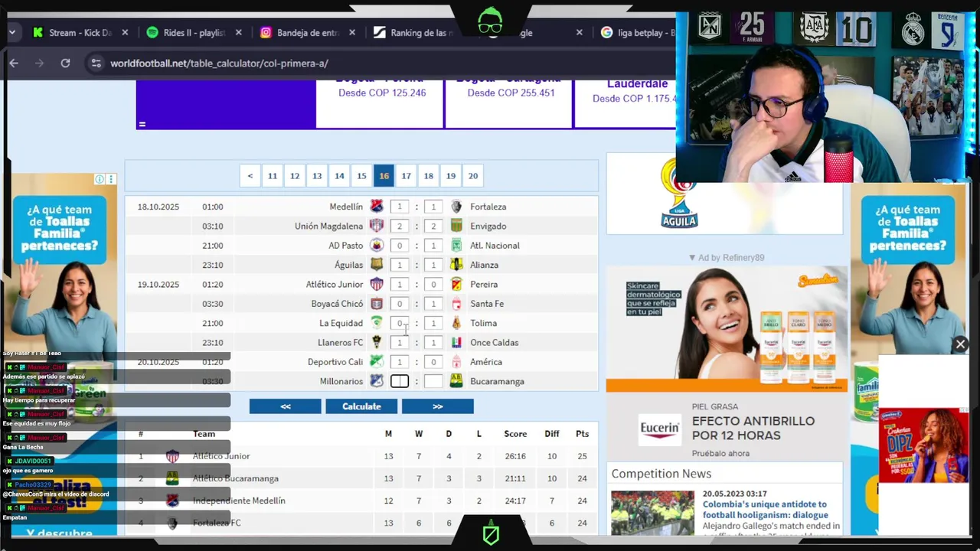Screen dimensions: 980x551
Task: Switch to the Bandeja de entrada Instagram tab
Action: [299, 33]
